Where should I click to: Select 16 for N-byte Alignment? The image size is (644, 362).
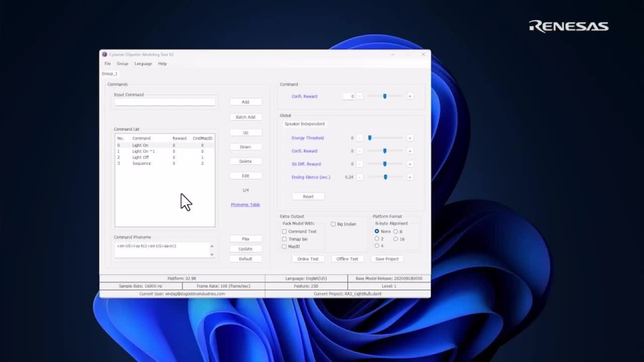[x=396, y=239]
